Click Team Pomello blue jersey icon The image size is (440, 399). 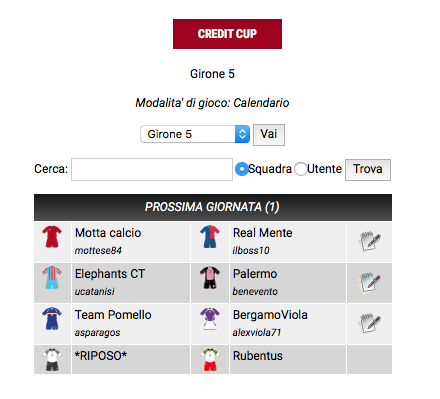point(52,318)
